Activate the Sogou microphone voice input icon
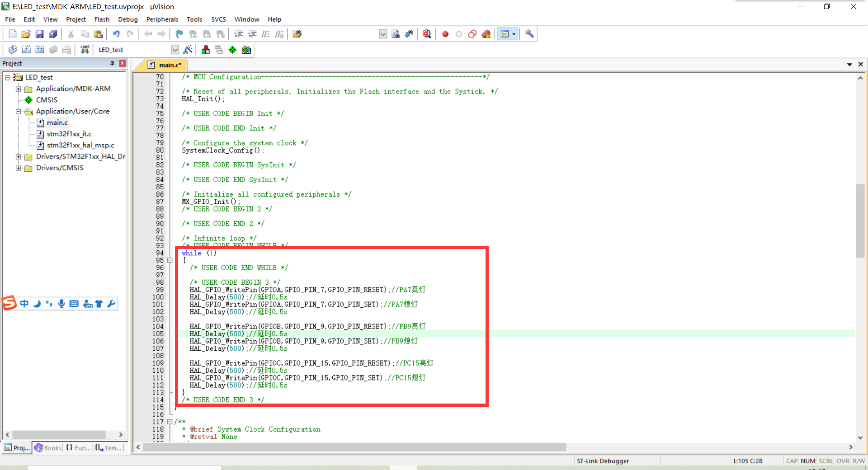 click(x=61, y=304)
